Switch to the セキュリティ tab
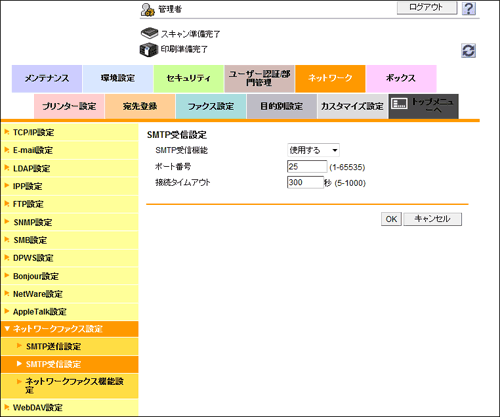500x417 pixels. pyautogui.click(x=188, y=79)
